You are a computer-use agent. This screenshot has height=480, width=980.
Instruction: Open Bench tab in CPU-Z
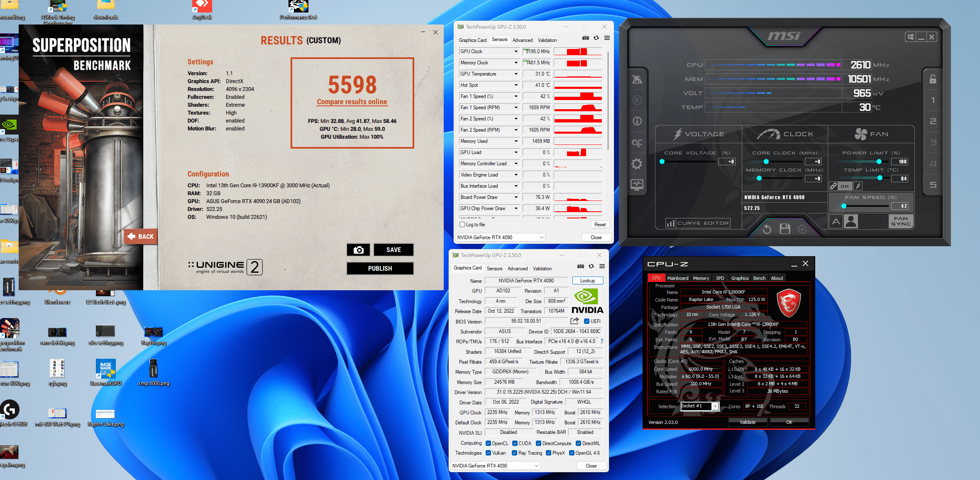tap(759, 278)
